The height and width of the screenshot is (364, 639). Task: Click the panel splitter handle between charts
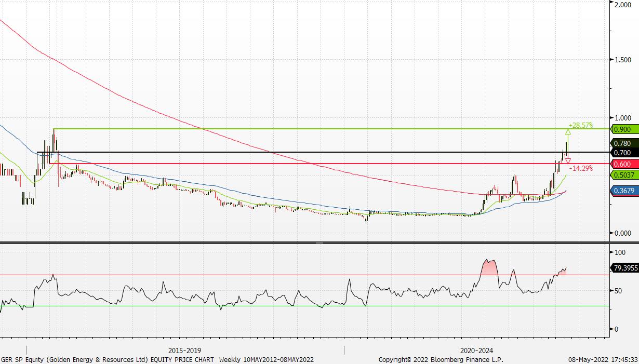coord(319,242)
